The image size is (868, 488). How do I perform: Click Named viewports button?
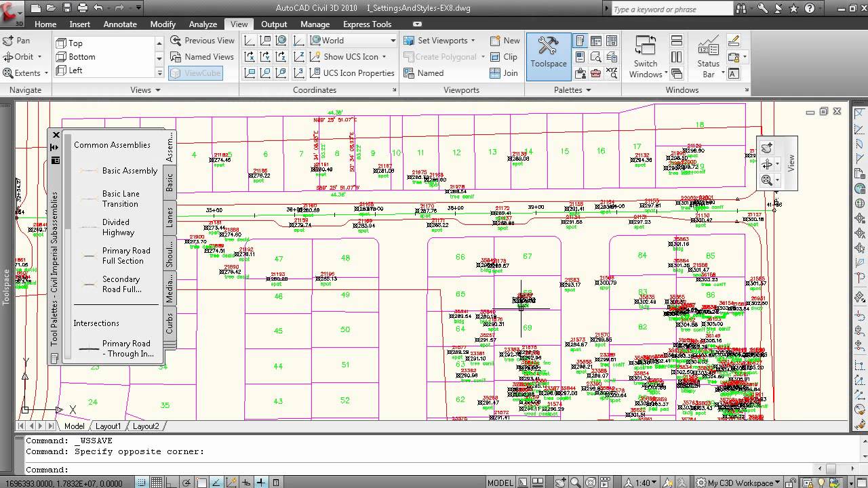click(x=423, y=73)
